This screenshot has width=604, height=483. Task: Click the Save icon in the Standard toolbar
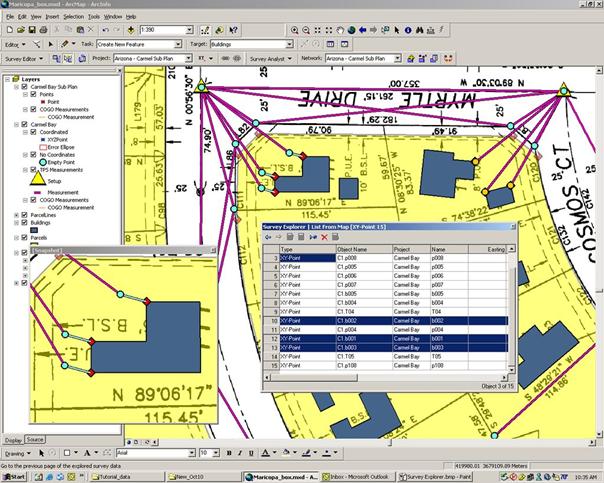(30, 31)
